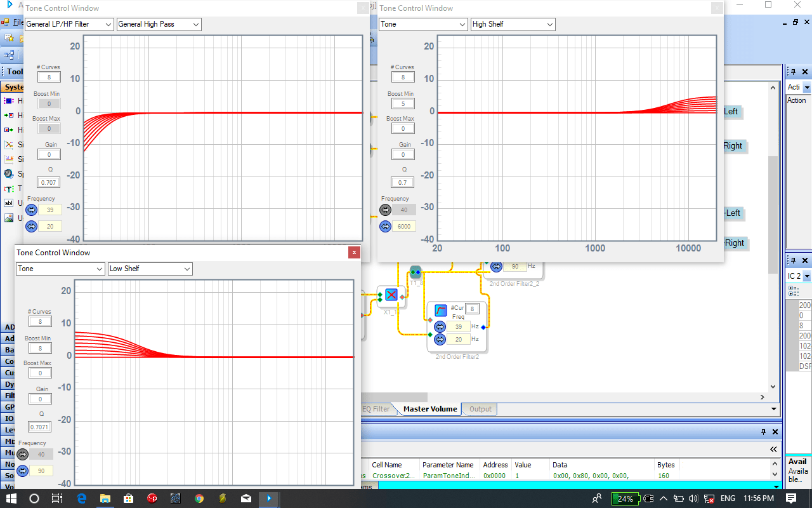812x508 pixels.
Task: Click the 39 Hz frequency arrow in Filter2 block
Action: coord(440,326)
